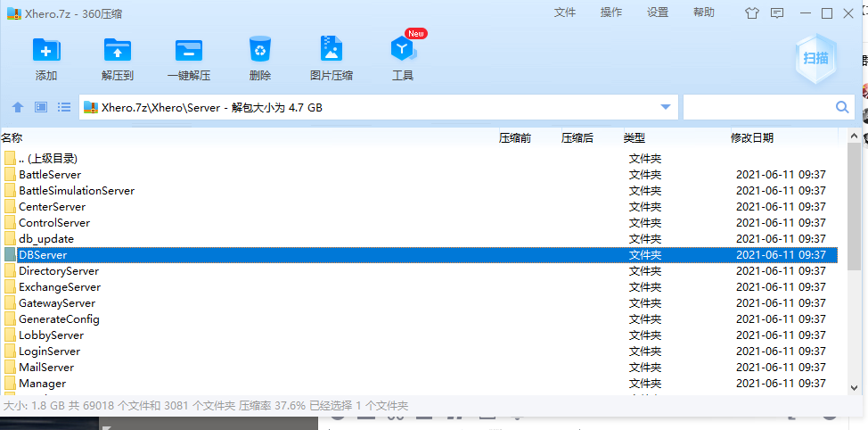The image size is (868, 430).
Task: Click inside the search input field
Action: pos(757,107)
